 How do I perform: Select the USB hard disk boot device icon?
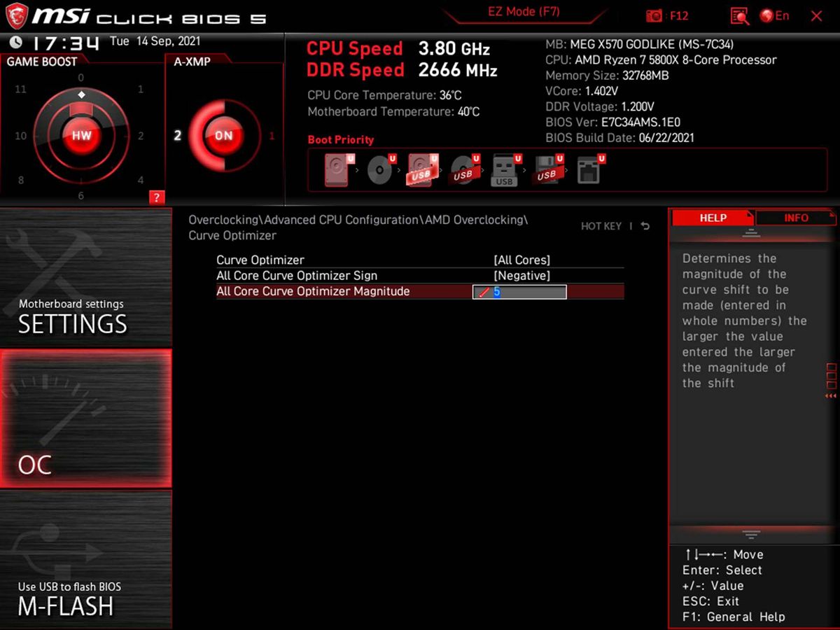coord(423,170)
